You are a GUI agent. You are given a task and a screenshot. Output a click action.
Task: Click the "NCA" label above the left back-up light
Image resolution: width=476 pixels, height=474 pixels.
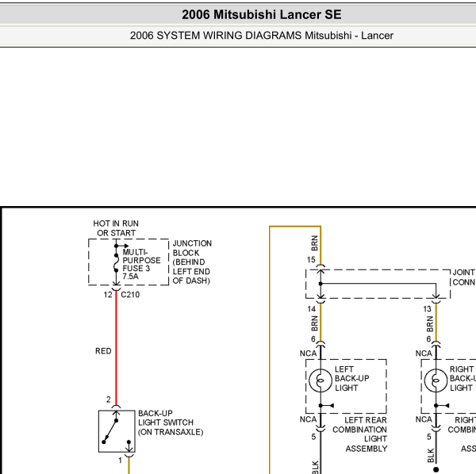308,354
